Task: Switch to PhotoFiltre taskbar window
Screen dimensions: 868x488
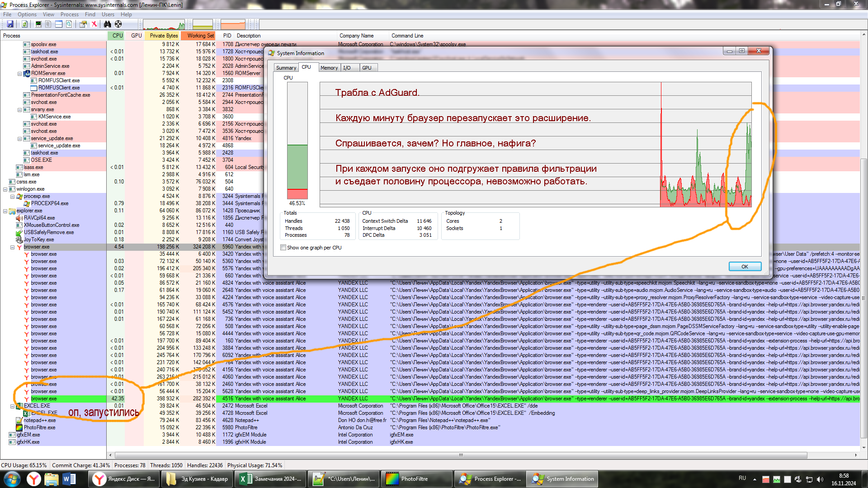Action: (417, 479)
